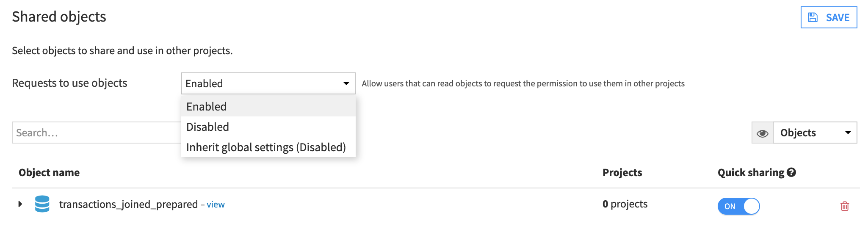Delete transactions_joined_prepared via the trash icon
Viewport: 868px width, 246px height.
coord(845,206)
